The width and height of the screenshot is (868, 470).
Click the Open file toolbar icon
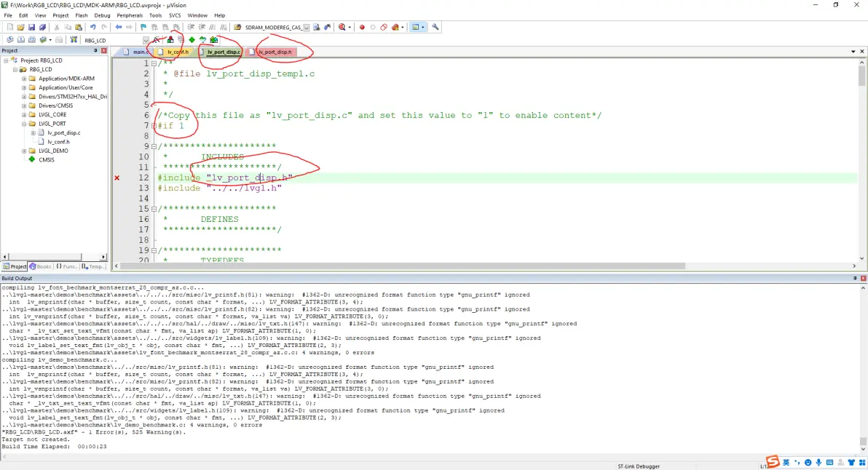click(20, 27)
